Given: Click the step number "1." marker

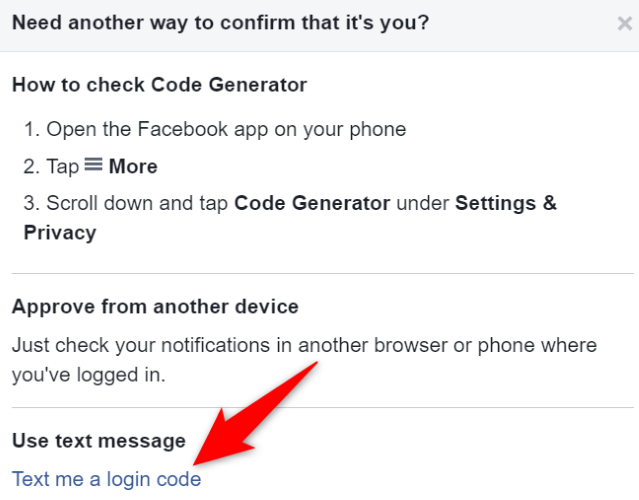Looking at the screenshot, I should pos(31,129).
